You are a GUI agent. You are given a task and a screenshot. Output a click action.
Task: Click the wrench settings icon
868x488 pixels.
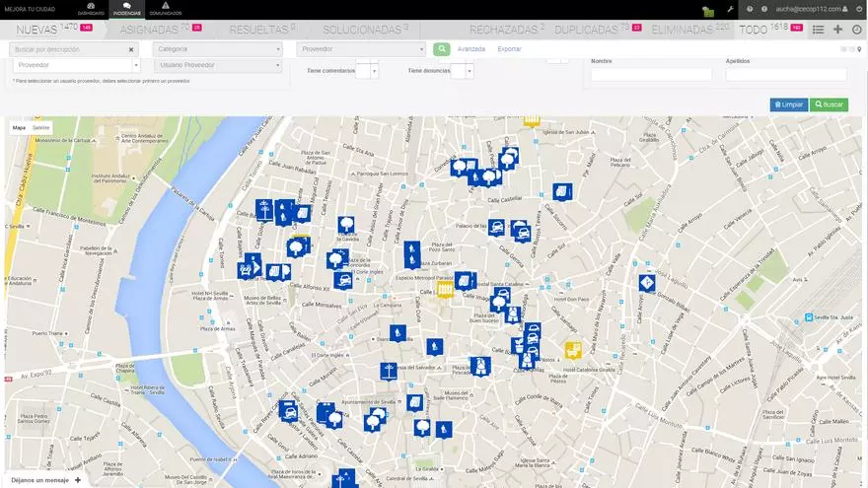[x=730, y=9]
